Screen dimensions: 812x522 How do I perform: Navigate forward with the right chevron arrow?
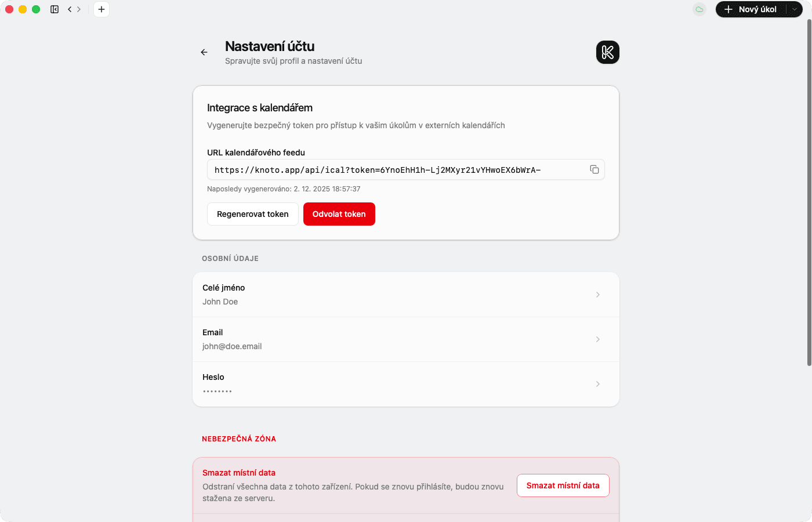tap(79, 9)
